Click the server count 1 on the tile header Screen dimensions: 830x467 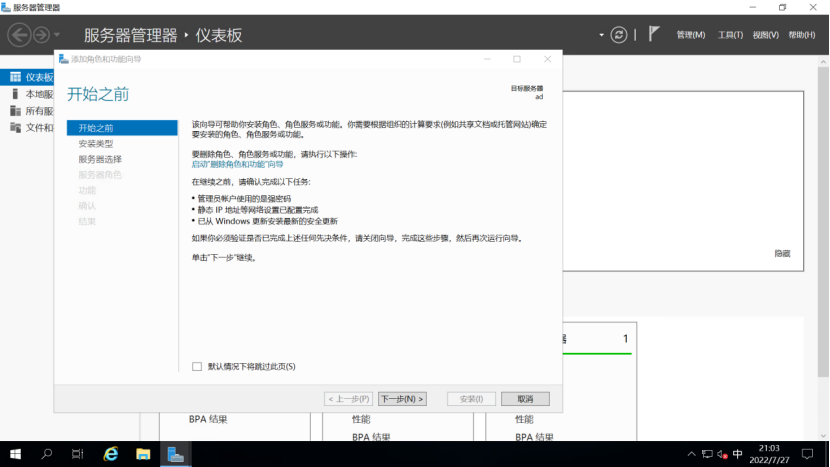(625, 338)
